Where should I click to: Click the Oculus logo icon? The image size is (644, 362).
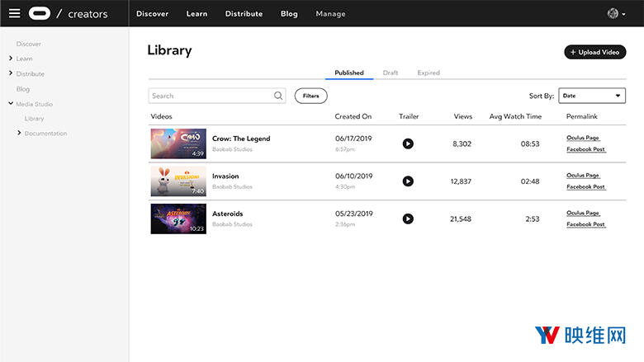pyautogui.click(x=39, y=13)
